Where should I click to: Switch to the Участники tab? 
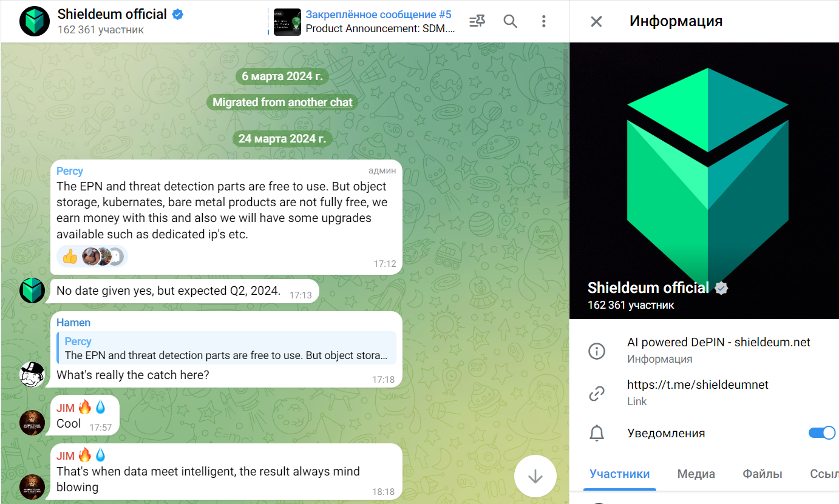click(619, 474)
